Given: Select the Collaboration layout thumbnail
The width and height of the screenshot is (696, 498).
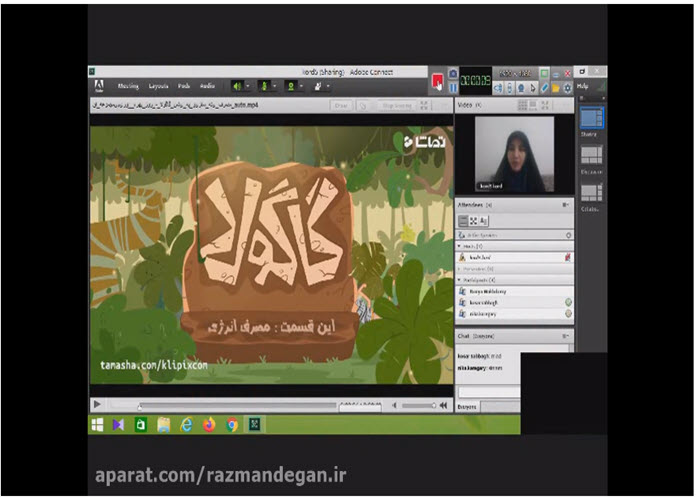Looking at the screenshot, I should pos(592,193).
